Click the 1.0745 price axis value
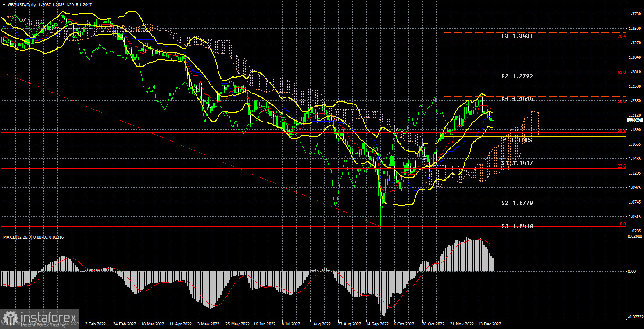 pyautogui.click(x=635, y=202)
